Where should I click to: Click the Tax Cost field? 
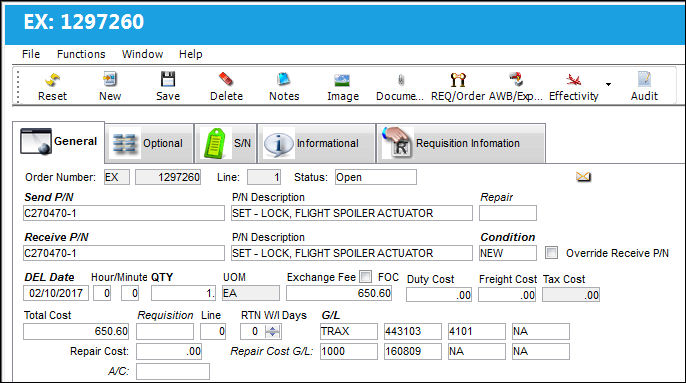(x=571, y=295)
